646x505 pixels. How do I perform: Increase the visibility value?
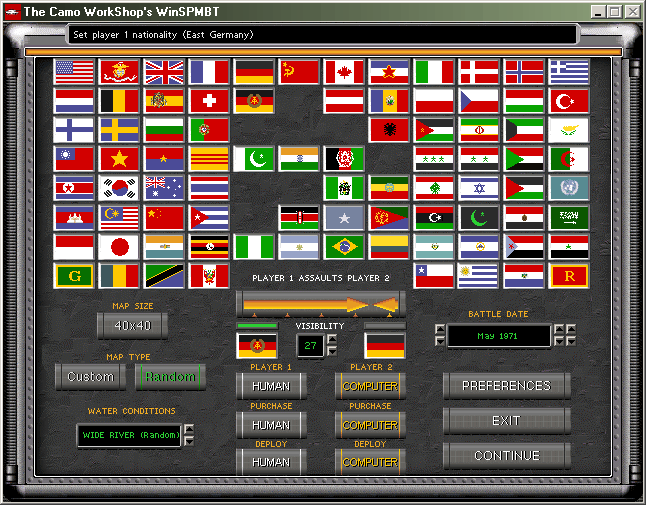pyautogui.click(x=332, y=339)
